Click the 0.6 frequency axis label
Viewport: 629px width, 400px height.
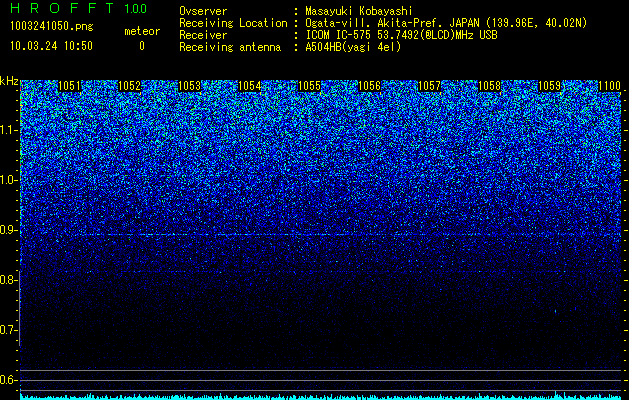(9, 380)
